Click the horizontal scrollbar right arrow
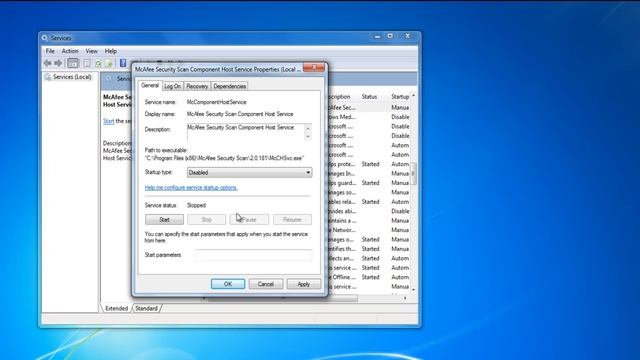Screen dimensions: 640x360 click(x=405, y=298)
